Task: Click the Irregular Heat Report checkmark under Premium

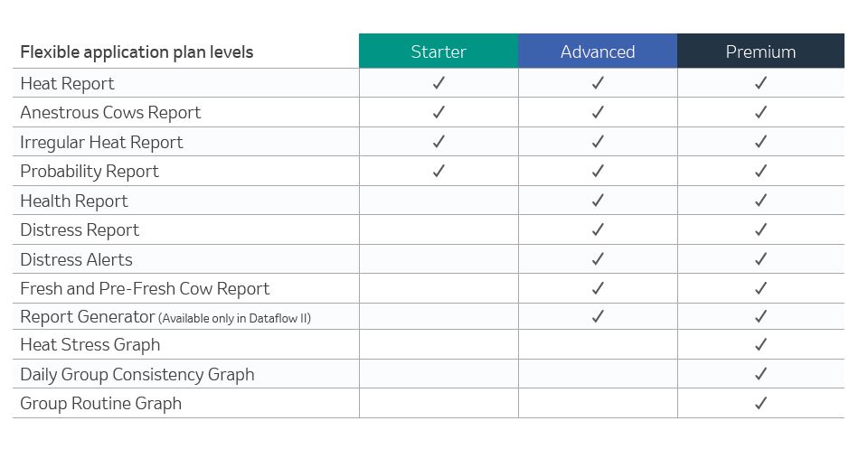Action: point(760,142)
